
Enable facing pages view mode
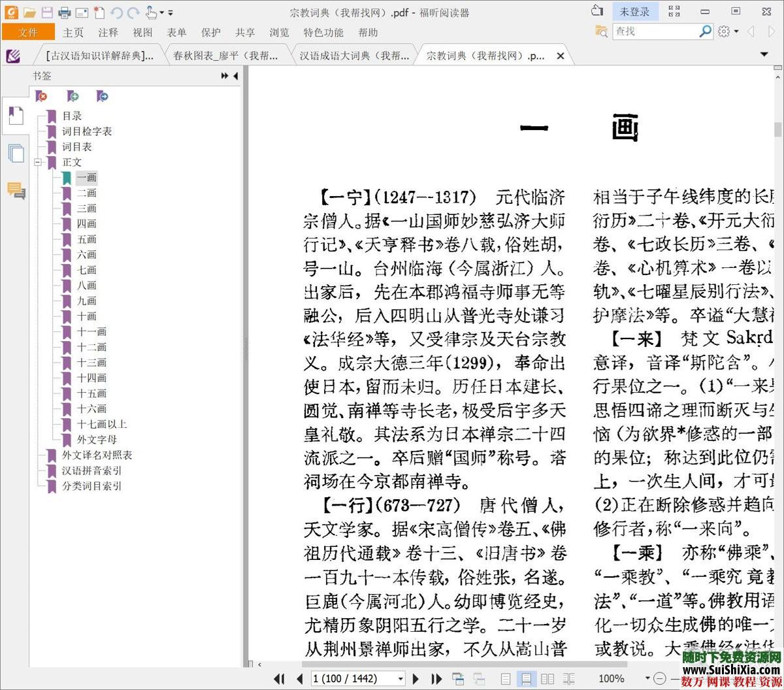[x=547, y=678]
